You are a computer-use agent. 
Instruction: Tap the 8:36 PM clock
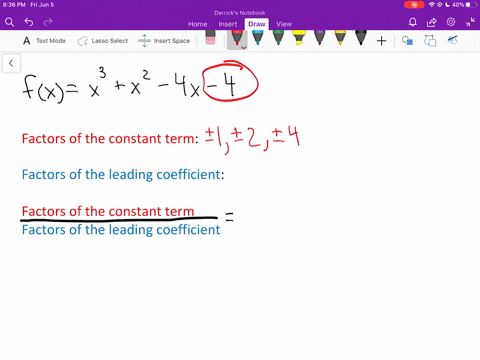click(x=14, y=5)
